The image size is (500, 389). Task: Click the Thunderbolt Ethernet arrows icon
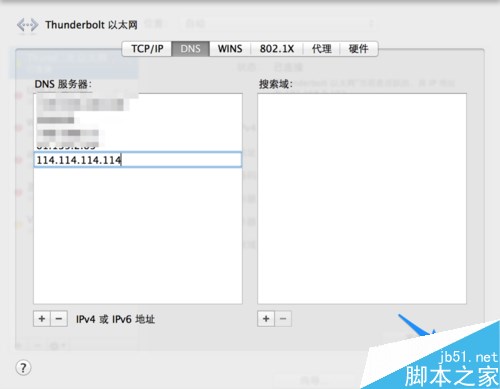click(x=27, y=25)
